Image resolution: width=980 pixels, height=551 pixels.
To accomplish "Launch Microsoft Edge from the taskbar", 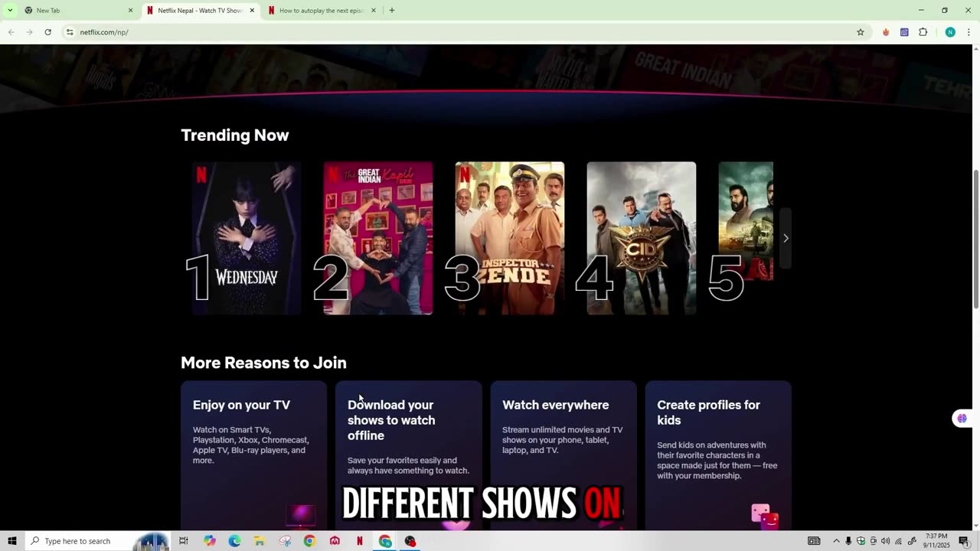I will tap(234, 541).
